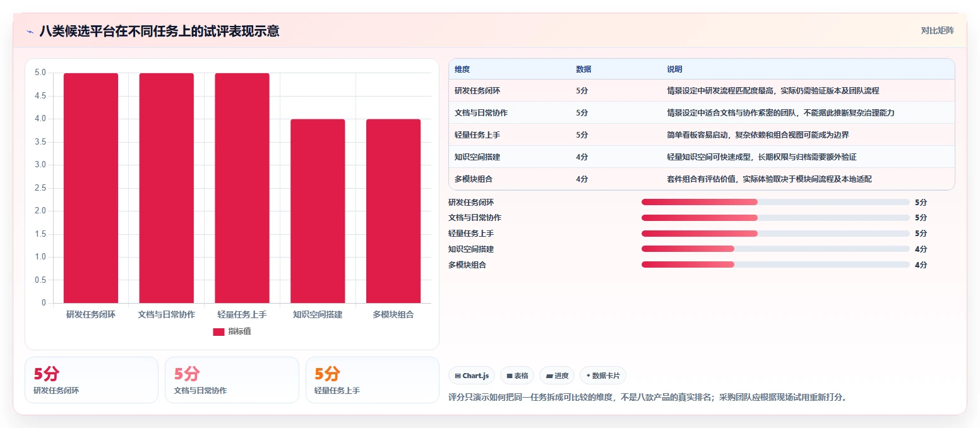The image size is (980, 428).
Task: Click description starting 情景设定中适合文档与协作
Action: click(x=780, y=113)
